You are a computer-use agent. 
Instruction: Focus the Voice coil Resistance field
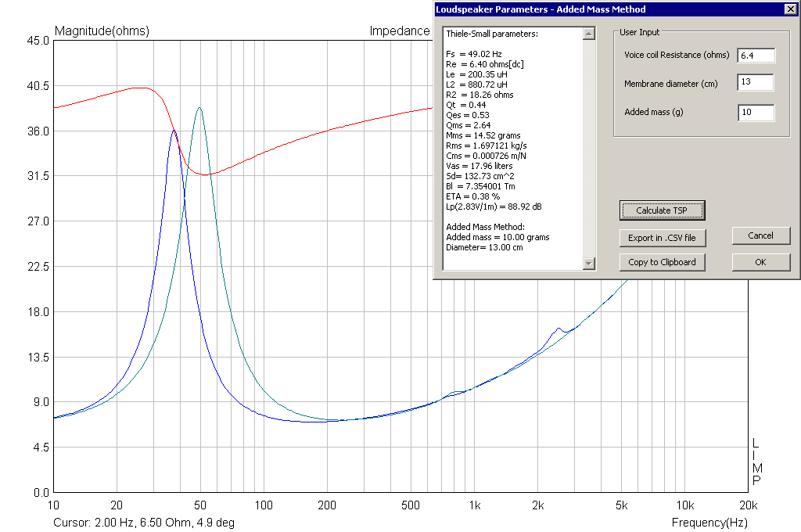coord(756,56)
